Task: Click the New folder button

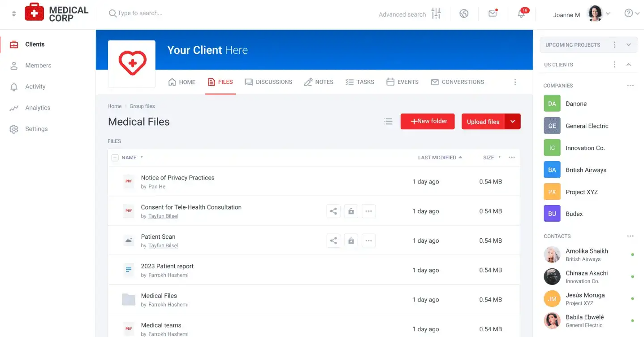Action: pyautogui.click(x=427, y=121)
